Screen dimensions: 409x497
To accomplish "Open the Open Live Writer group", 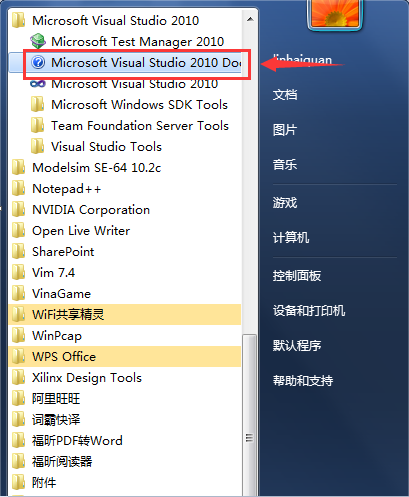I will (125, 230).
